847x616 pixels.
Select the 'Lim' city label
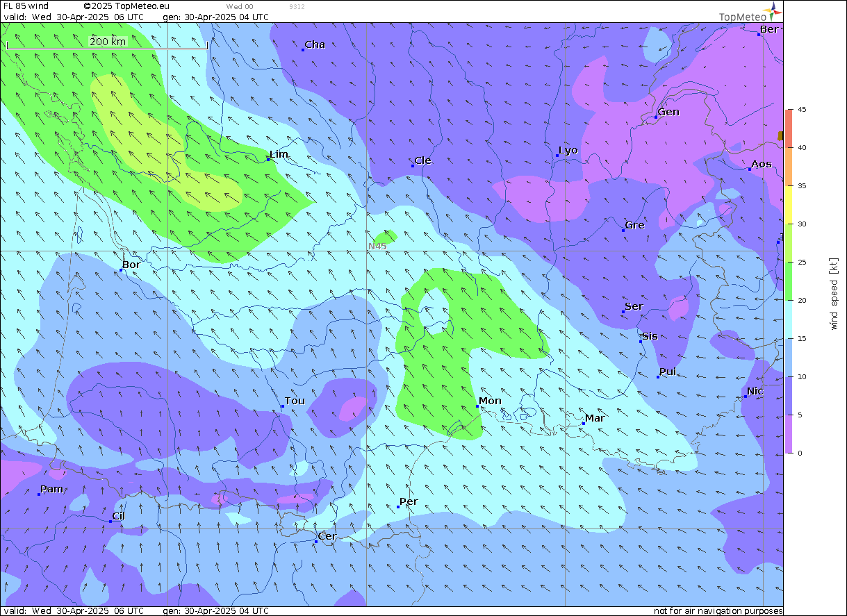pos(279,154)
